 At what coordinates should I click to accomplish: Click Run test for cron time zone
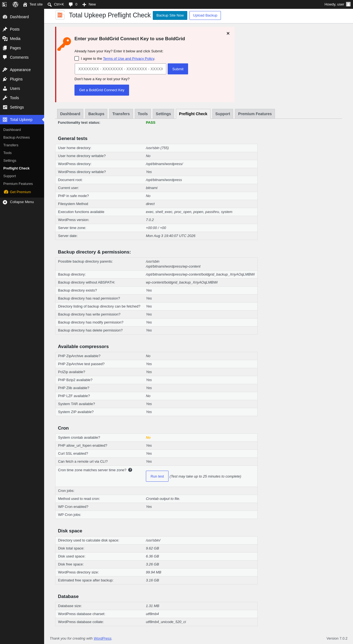[x=157, y=476]
